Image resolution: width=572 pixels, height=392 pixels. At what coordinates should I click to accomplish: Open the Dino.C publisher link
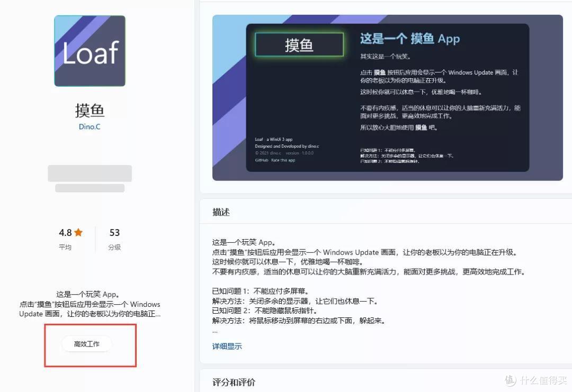click(x=90, y=127)
